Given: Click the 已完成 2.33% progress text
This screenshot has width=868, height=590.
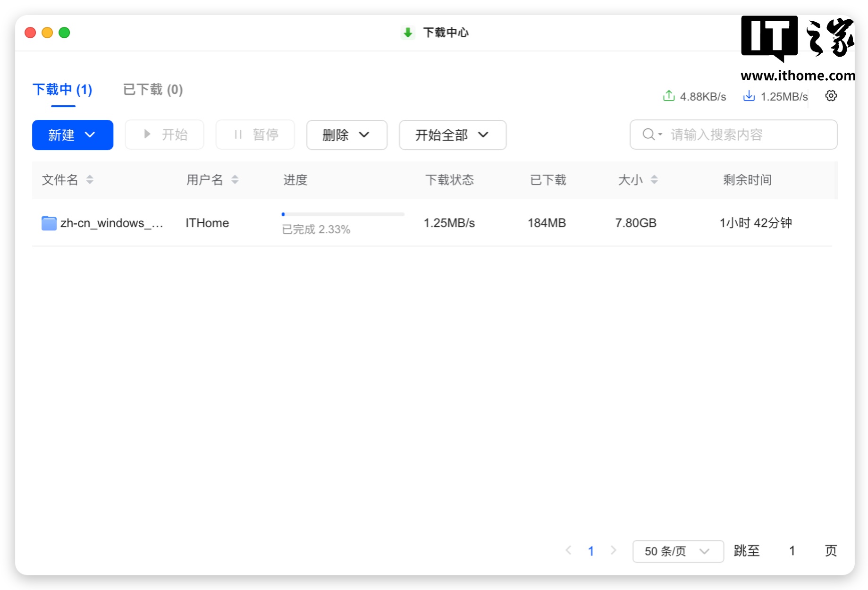Looking at the screenshot, I should click(316, 229).
